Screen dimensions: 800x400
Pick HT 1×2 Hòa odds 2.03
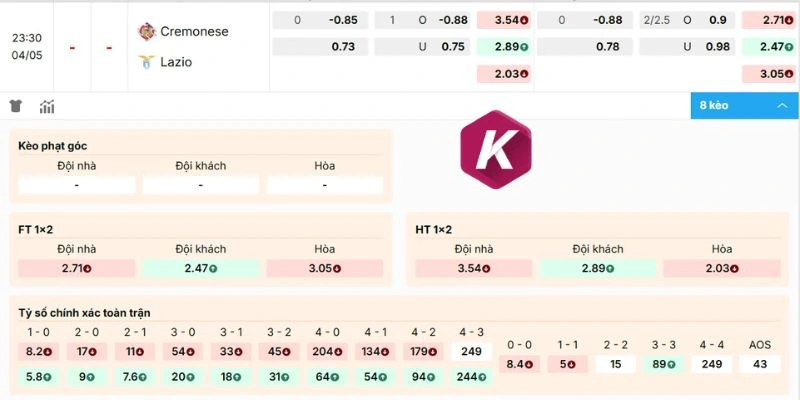722,268
